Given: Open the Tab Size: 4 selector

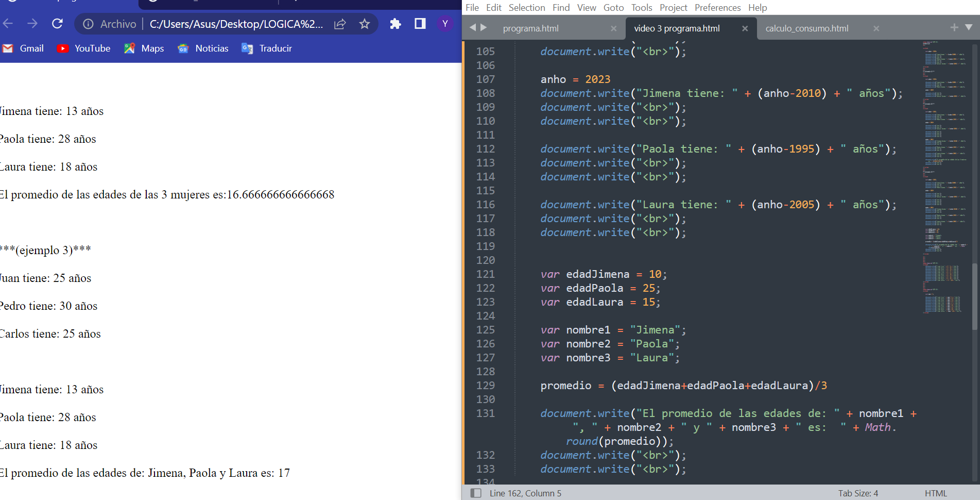Looking at the screenshot, I should coord(858,493).
